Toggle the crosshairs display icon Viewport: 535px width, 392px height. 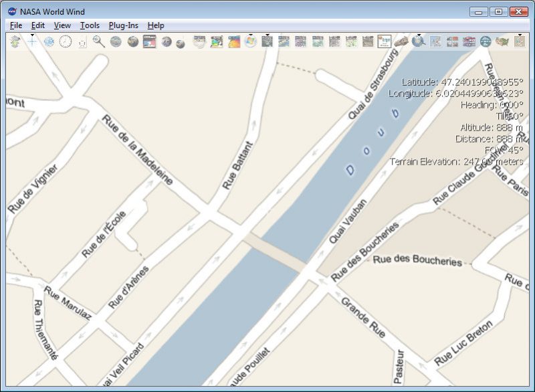pyautogui.click(x=32, y=42)
